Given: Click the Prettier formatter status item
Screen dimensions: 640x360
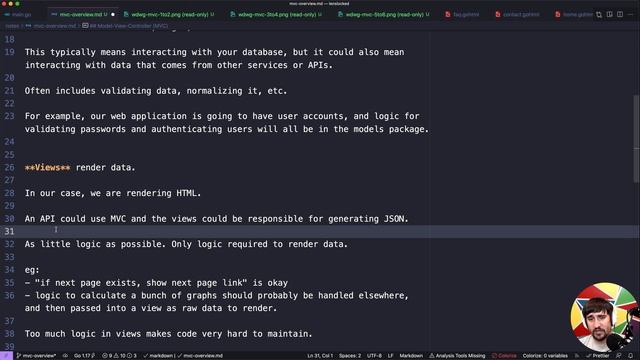Looking at the screenshot, I should [x=598, y=356].
